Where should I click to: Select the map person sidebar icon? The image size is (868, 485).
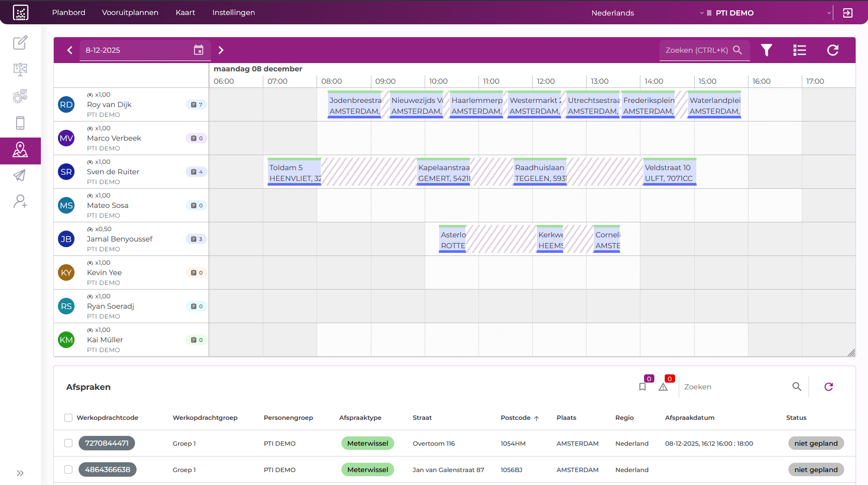pyautogui.click(x=20, y=150)
